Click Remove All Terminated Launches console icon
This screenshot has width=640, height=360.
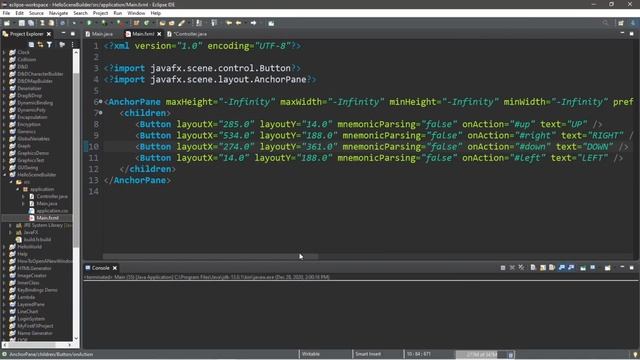click(x=522, y=268)
